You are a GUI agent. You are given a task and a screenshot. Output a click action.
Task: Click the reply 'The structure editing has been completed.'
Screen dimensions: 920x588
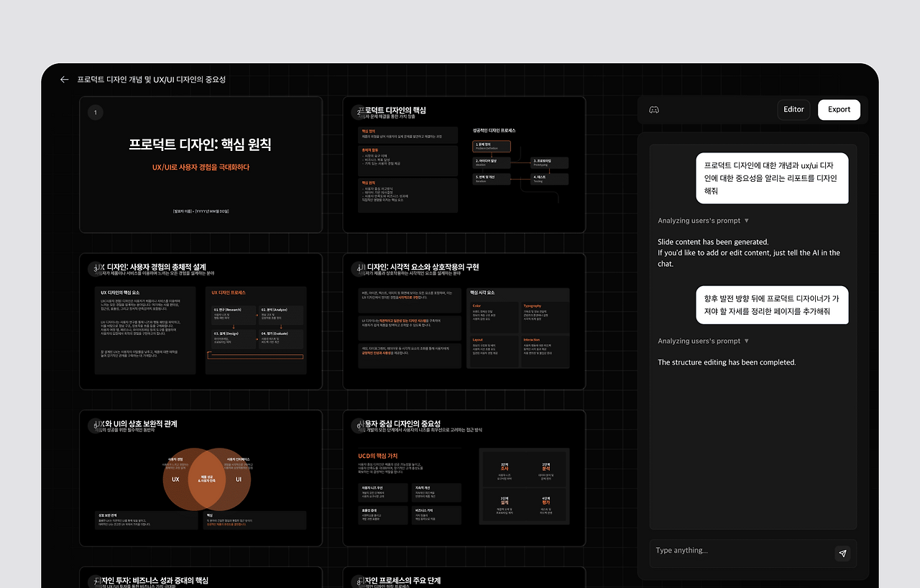coord(727,363)
